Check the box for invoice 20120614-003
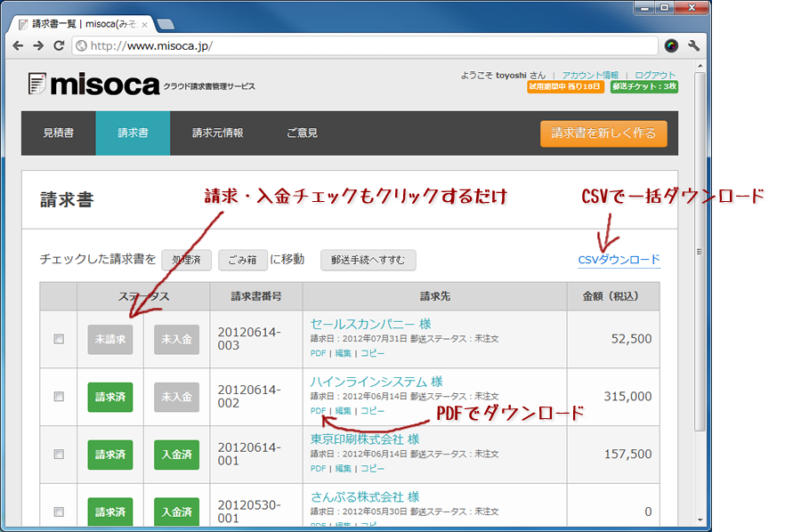The image size is (801, 532). (x=59, y=339)
